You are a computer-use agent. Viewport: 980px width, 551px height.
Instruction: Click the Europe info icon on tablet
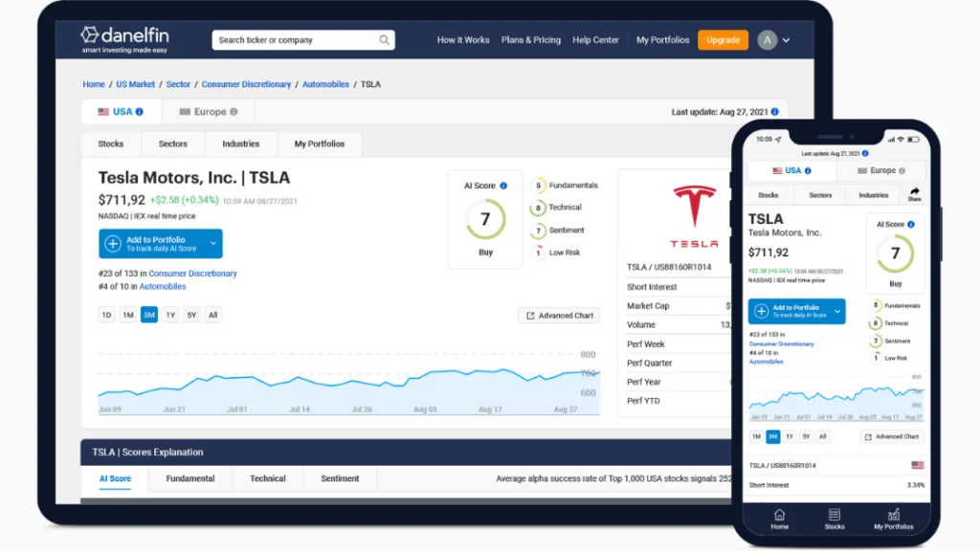pyautogui.click(x=234, y=112)
